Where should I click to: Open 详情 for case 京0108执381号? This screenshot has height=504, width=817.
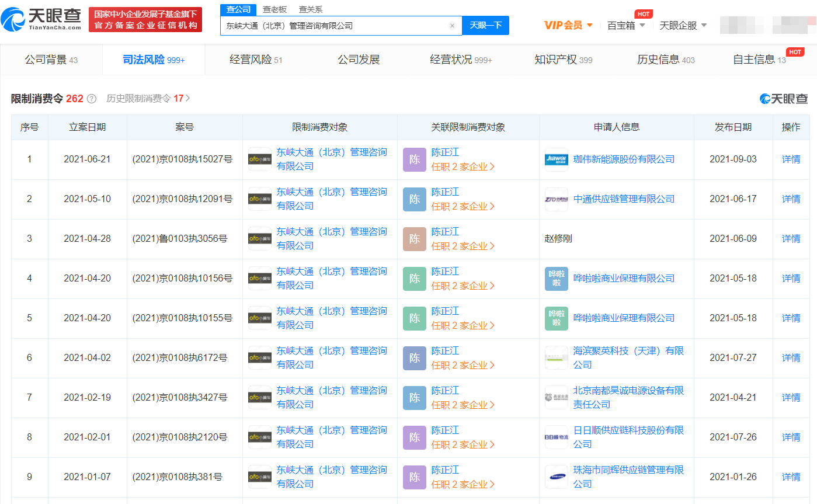791,477
